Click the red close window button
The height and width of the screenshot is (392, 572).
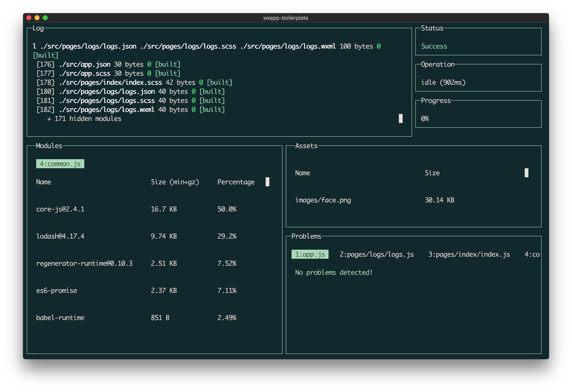(x=29, y=18)
